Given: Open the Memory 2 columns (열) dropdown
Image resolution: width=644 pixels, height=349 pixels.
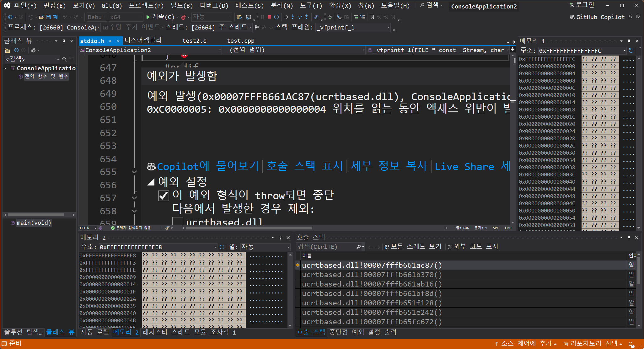Looking at the screenshot, I should point(266,247).
